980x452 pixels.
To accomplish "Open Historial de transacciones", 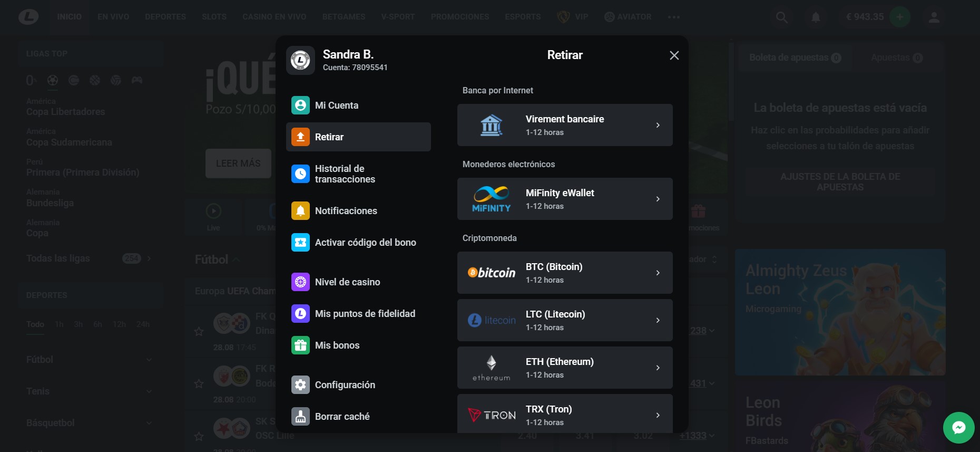I will click(x=358, y=174).
